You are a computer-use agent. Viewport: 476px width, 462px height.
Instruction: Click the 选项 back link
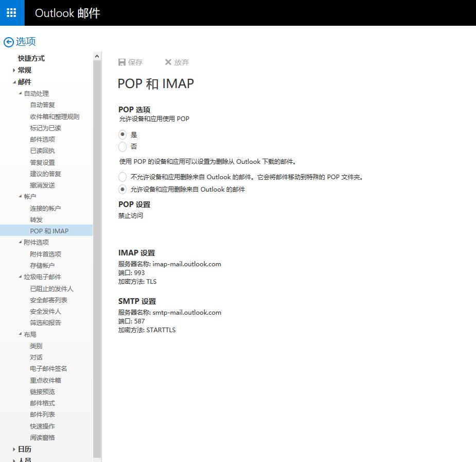26,41
